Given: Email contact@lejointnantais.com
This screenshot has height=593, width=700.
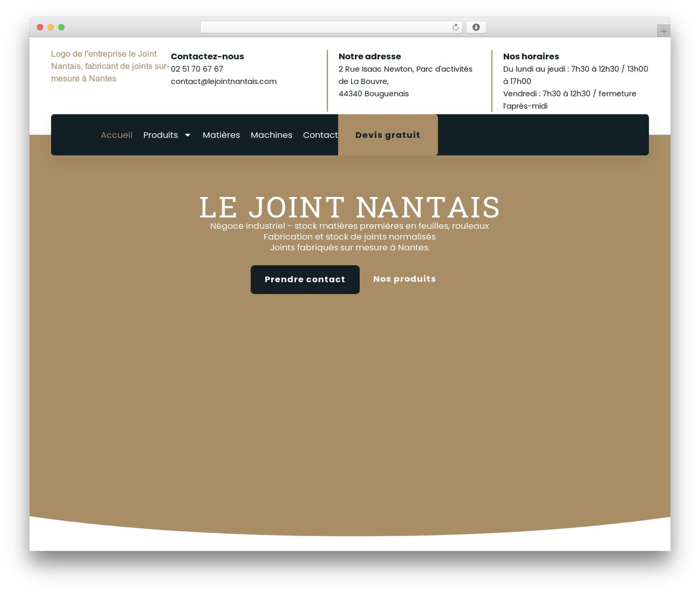Looking at the screenshot, I should (x=224, y=82).
